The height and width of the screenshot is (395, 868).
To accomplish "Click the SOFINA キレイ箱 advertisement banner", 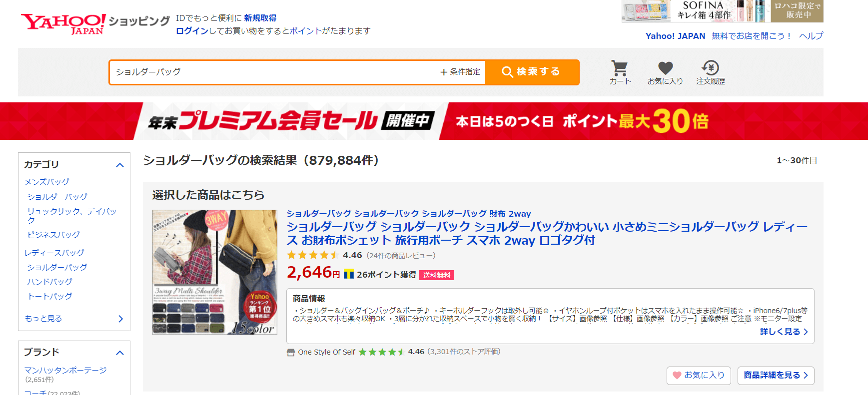I will pyautogui.click(x=722, y=11).
